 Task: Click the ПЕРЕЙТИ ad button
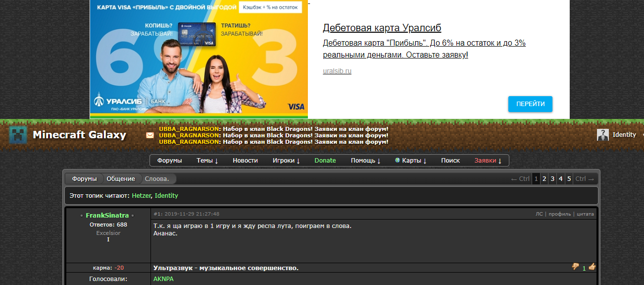tap(530, 104)
